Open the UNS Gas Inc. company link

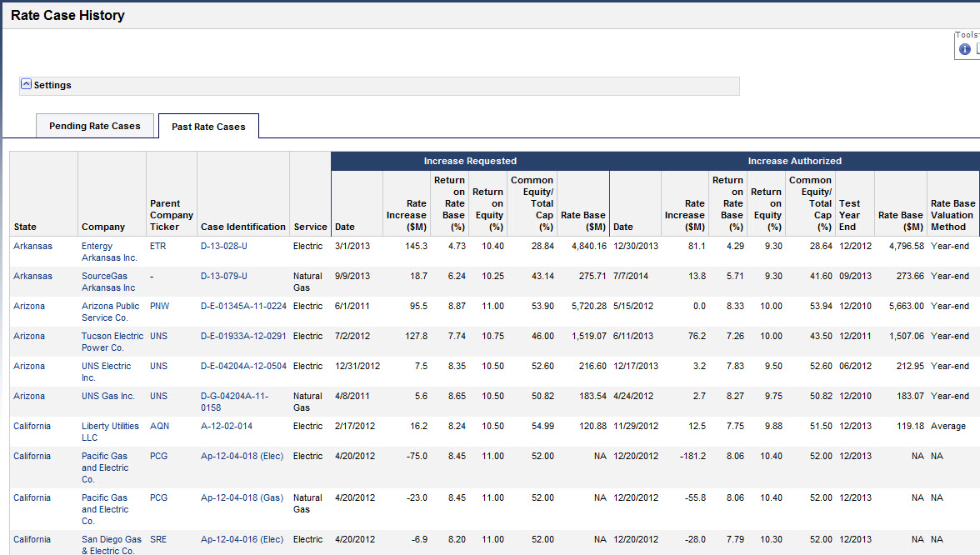point(108,397)
